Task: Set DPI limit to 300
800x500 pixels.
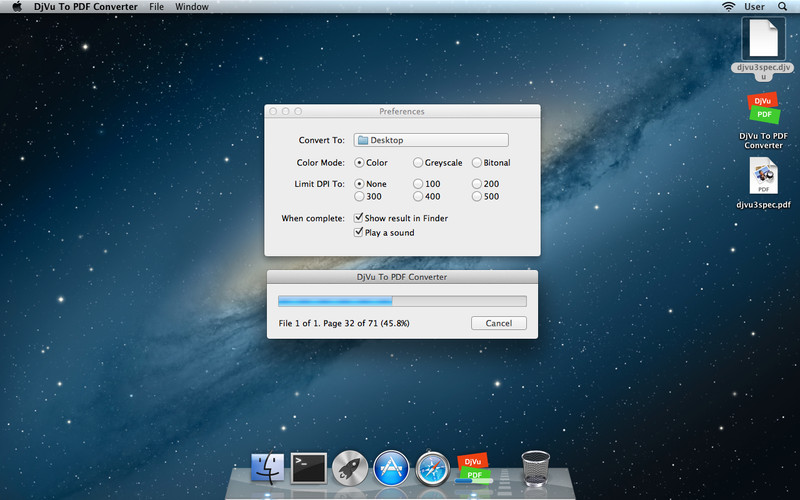Action: [x=359, y=196]
